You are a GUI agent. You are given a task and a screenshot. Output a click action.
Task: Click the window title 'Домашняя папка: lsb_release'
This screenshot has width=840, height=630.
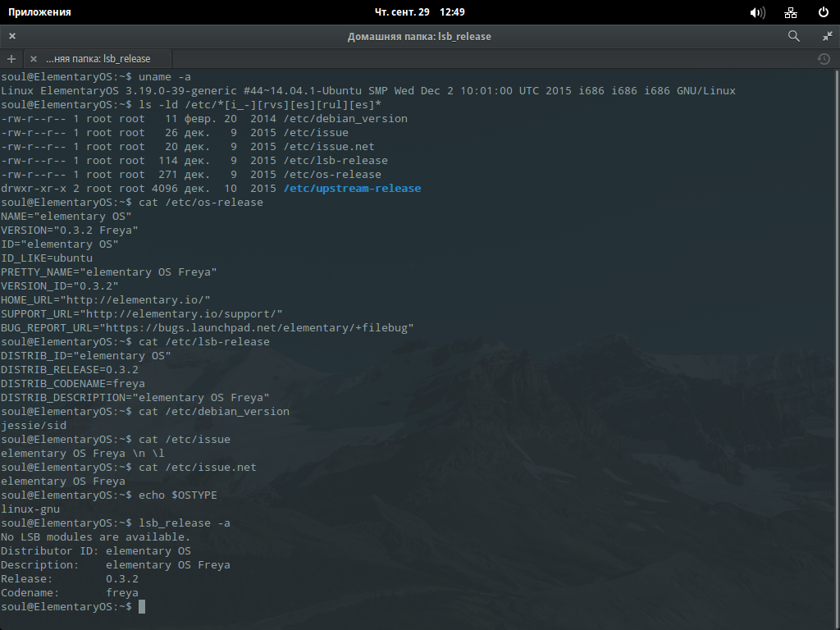coord(419,36)
